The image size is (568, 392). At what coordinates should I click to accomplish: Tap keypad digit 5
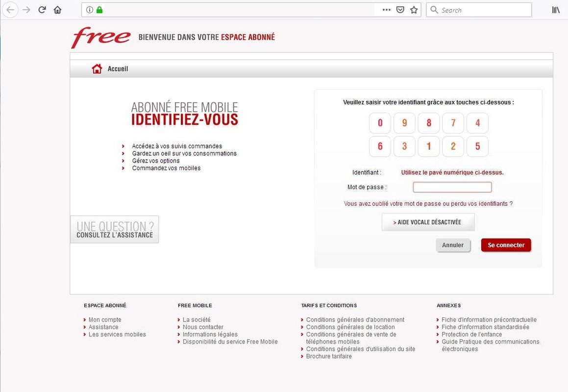[x=477, y=147]
